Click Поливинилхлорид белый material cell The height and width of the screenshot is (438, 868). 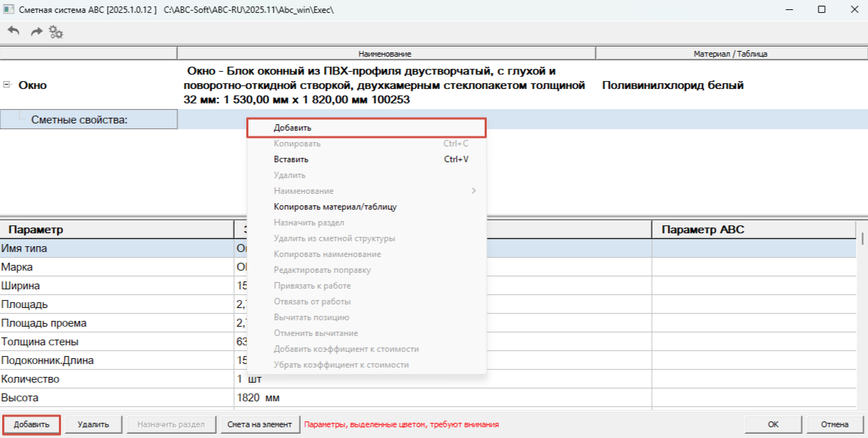pyautogui.click(x=673, y=85)
